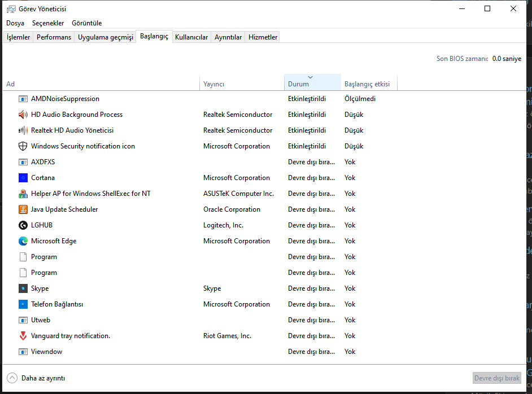This screenshot has height=394, width=532.
Task: Switch to the İşlemler tab
Action: tap(18, 37)
